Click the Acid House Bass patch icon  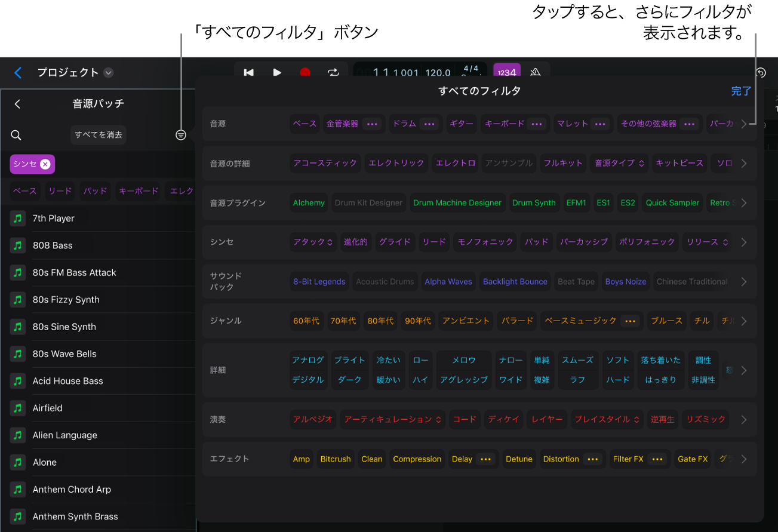[x=18, y=381]
